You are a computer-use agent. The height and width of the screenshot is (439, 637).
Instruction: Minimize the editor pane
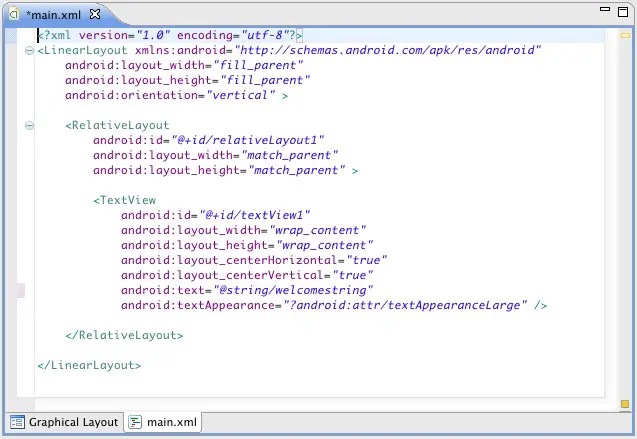(x=605, y=9)
